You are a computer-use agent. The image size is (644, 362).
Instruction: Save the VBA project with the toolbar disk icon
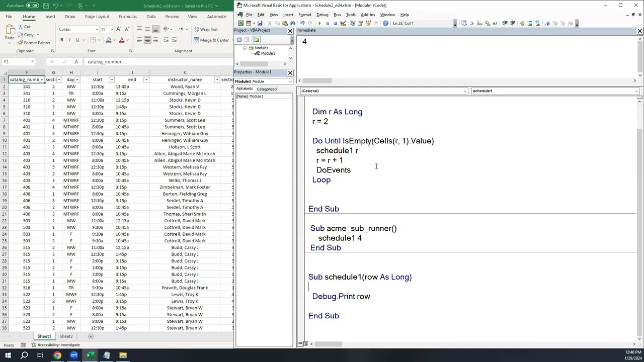(x=260, y=23)
